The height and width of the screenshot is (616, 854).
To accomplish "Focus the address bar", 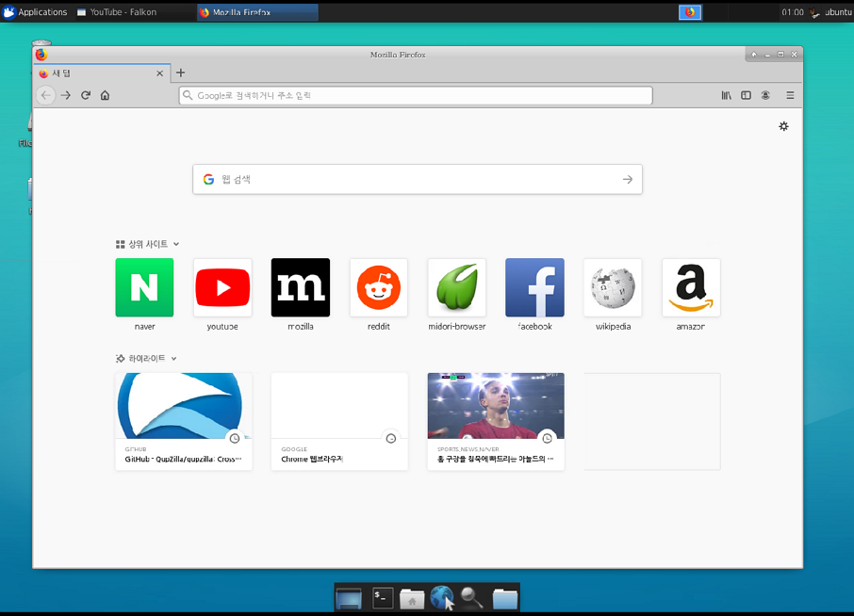I will click(416, 95).
